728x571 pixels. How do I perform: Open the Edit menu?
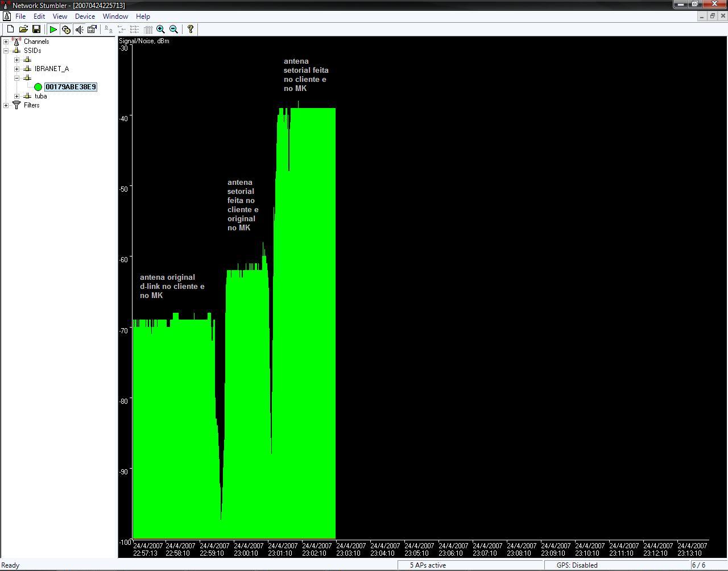click(x=39, y=16)
